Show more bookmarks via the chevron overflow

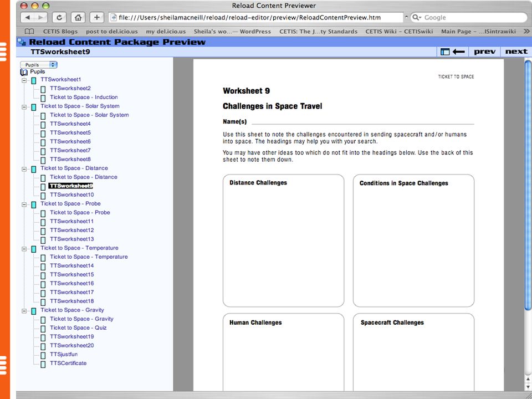(526, 31)
